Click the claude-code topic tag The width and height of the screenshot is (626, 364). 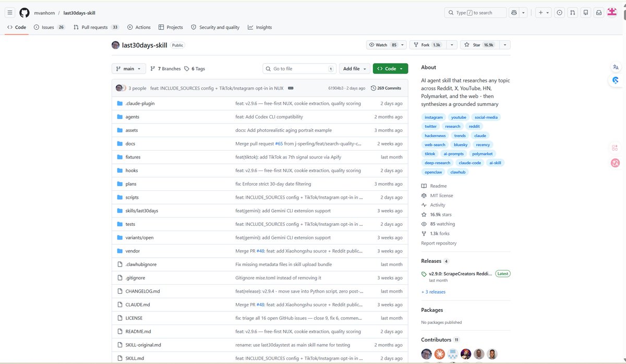coord(470,163)
